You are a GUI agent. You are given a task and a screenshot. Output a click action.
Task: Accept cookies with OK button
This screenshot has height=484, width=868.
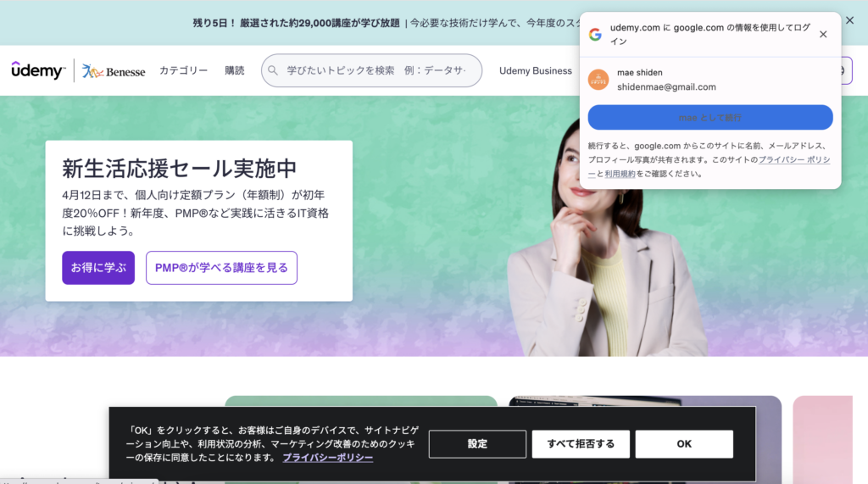click(x=684, y=444)
